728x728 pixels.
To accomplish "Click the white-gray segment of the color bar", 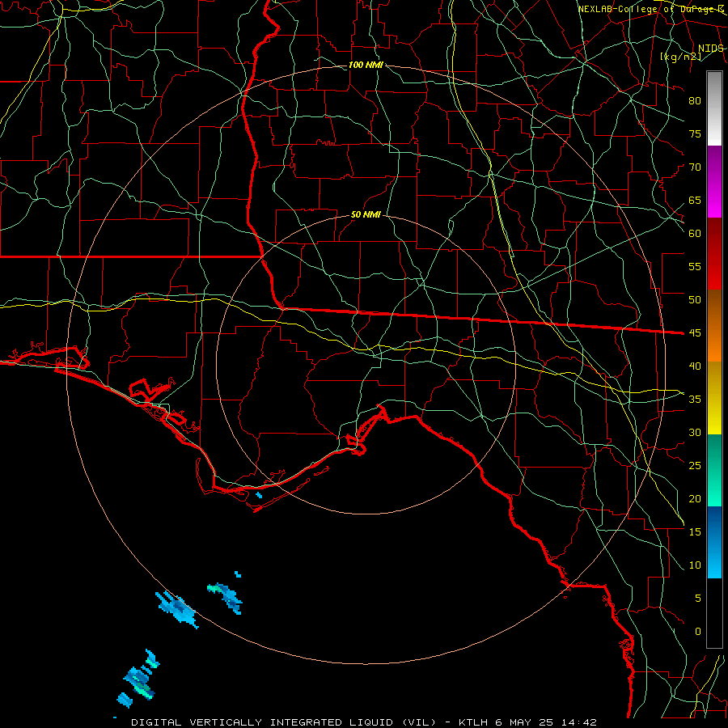I will pos(714,108).
